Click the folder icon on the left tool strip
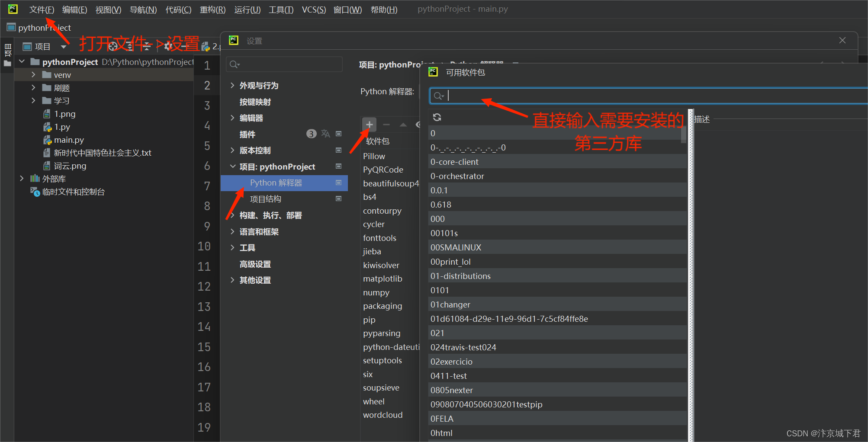 click(7, 64)
